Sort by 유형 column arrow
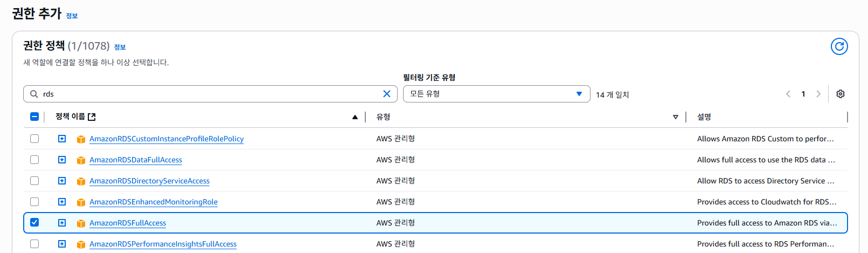The width and height of the screenshot is (868, 253). click(675, 117)
